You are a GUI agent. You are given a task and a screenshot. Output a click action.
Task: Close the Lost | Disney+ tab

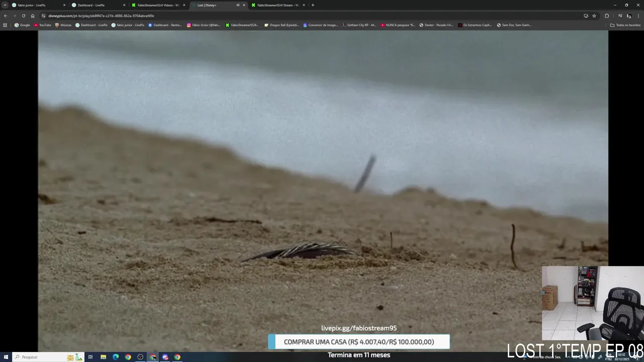[244, 5]
